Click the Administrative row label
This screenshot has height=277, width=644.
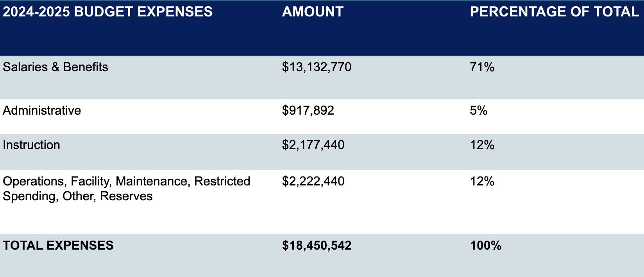42,110
